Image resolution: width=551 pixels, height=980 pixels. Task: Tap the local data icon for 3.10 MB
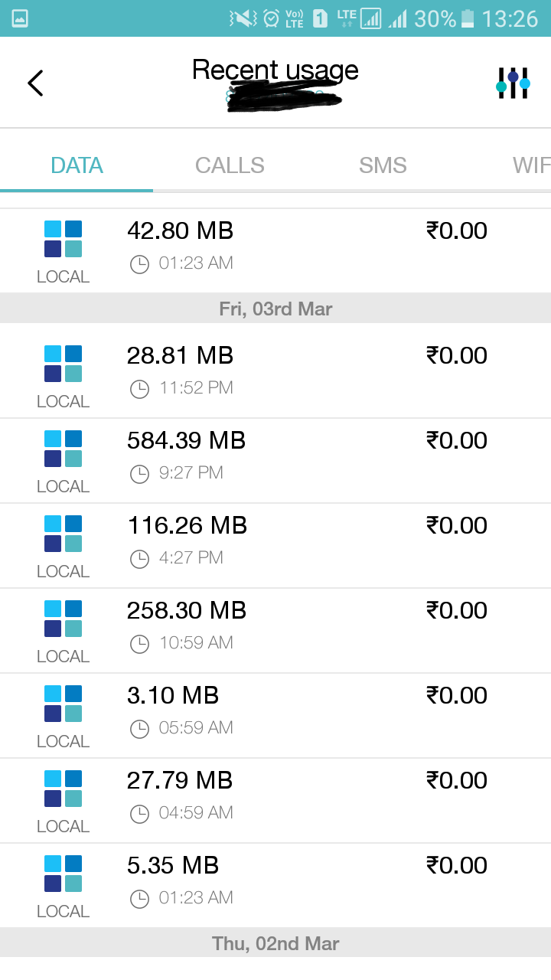tap(63, 704)
